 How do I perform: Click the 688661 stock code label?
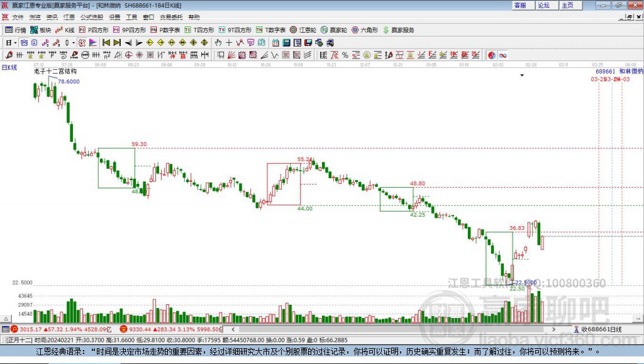pyautogui.click(x=606, y=72)
